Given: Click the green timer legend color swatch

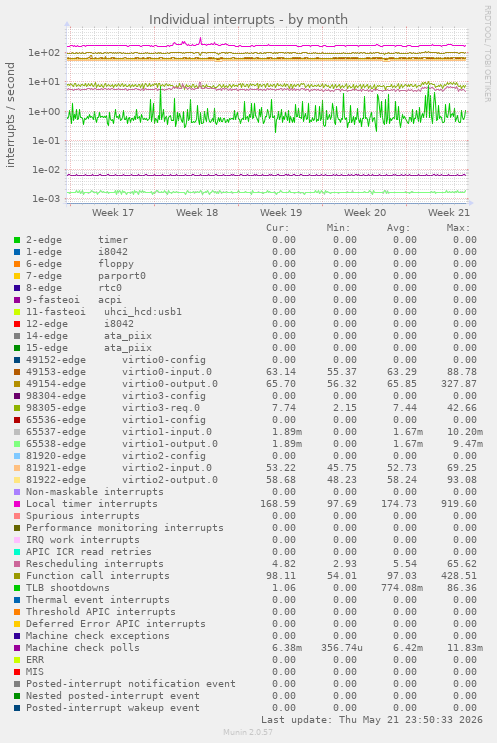Looking at the screenshot, I should pos(17,240).
